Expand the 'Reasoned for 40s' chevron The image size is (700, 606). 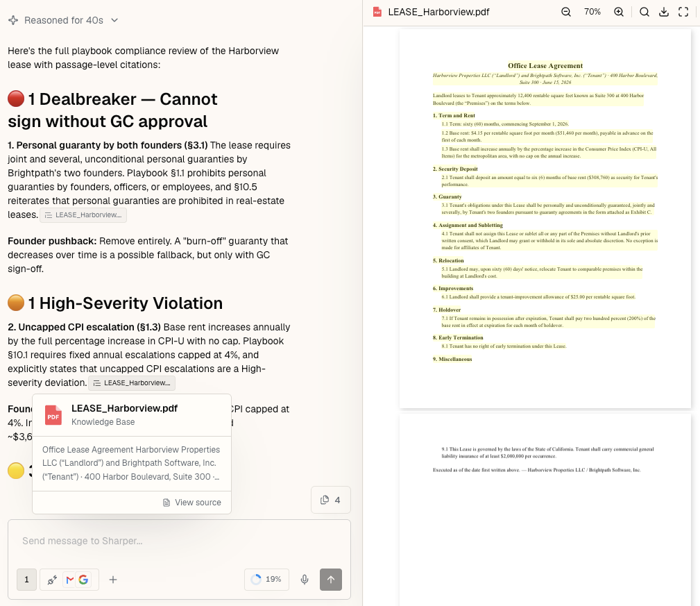click(114, 20)
